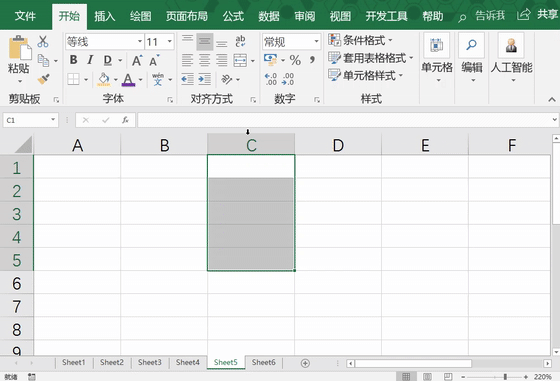This screenshot has height=381, width=560.
Task: Open 粘贴 paste options arrow
Action: (x=20, y=81)
